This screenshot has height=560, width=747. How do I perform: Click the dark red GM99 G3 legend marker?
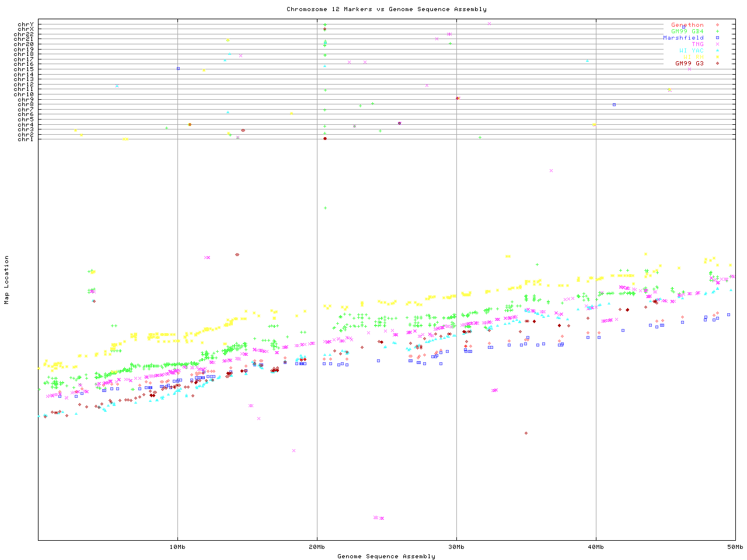pos(717,64)
